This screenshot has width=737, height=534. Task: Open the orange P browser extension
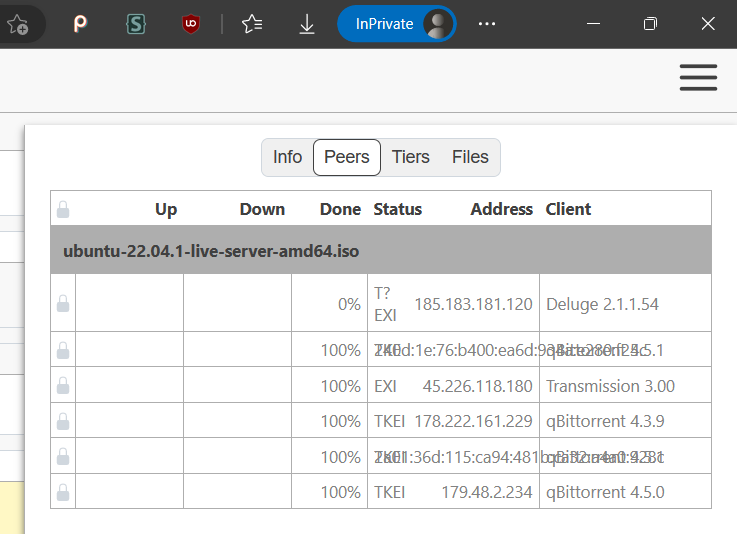(80, 24)
